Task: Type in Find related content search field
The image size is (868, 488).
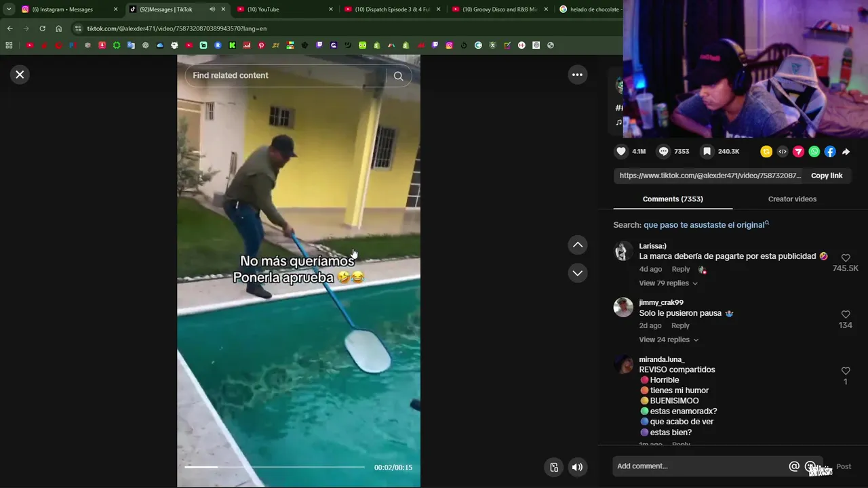Action: coord(285,76)
